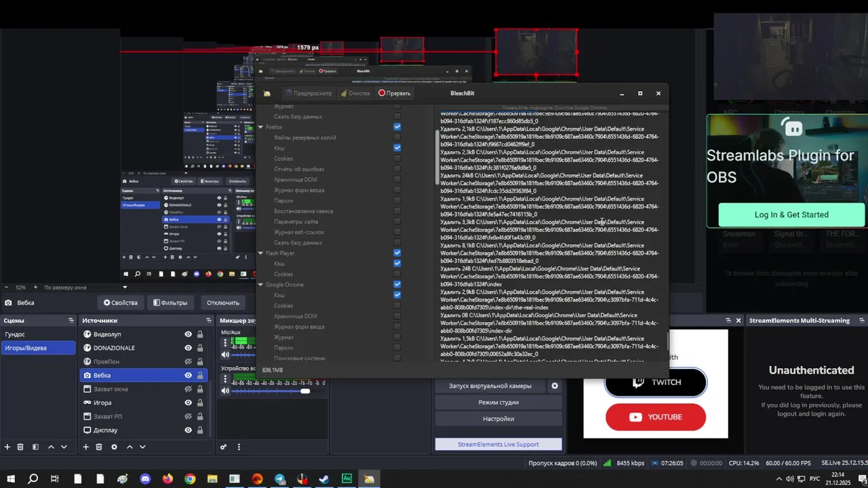Remove selected source with trash icon
Image resolution: width=868 pixels, height=488 pixels.
click(99, 447)
